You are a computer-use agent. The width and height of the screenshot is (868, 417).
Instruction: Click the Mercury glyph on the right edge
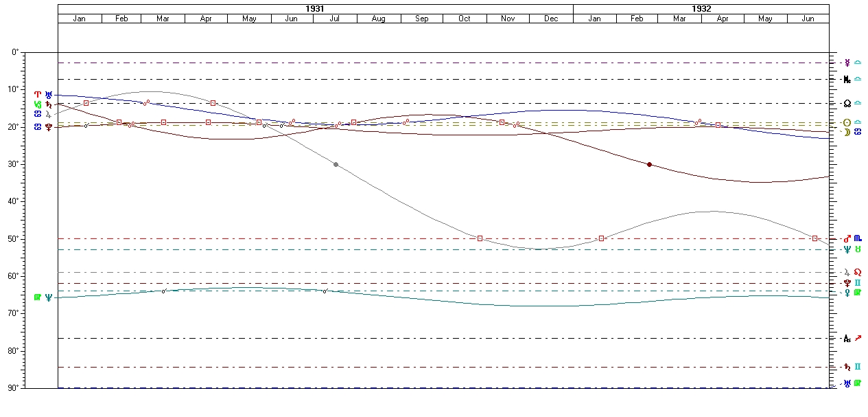pos(848,63)
